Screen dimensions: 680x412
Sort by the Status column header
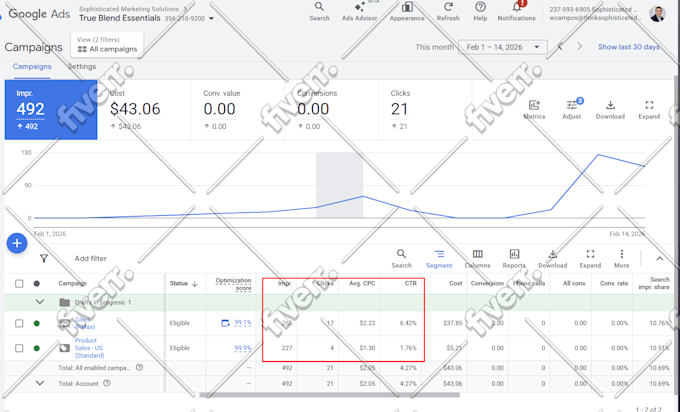click(x=183, y=284)
